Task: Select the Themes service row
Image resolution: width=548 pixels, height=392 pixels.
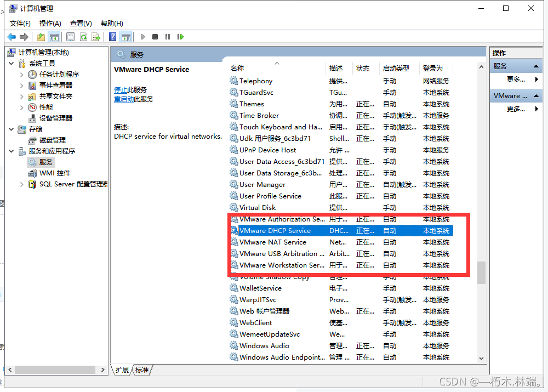Action: click(x=341, y=104)
